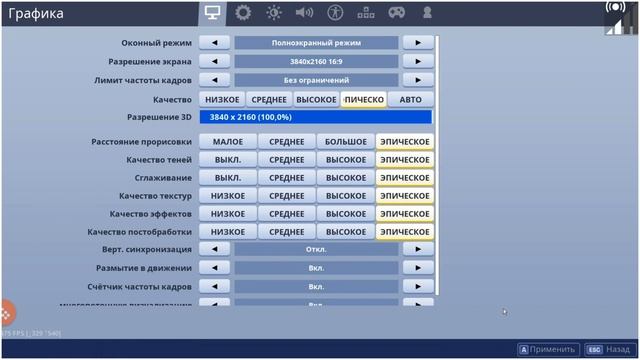Vertical sync left arrow
This screenshot has height=360, width=640.
(215, 249)
